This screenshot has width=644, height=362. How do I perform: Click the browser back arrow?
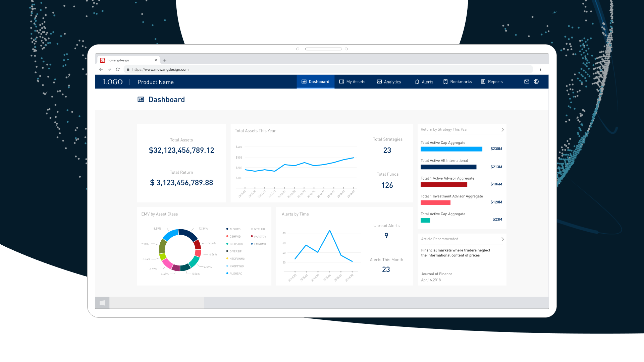pos(101,69)
